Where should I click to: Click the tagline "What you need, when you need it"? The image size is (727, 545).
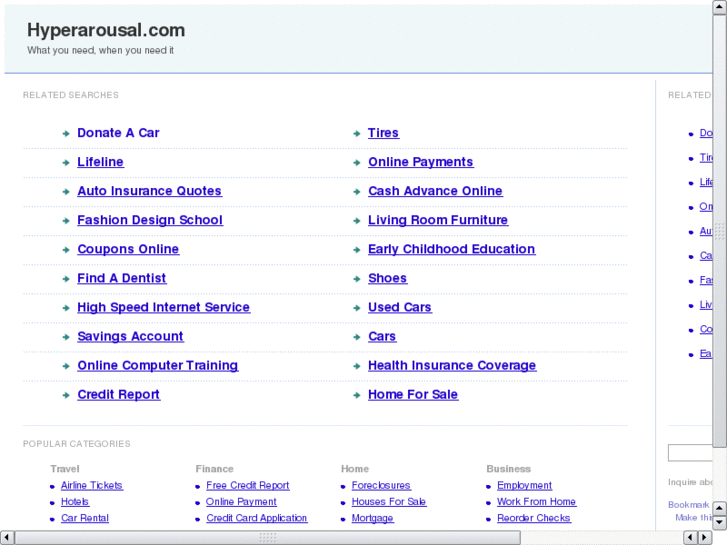point(100,50)
